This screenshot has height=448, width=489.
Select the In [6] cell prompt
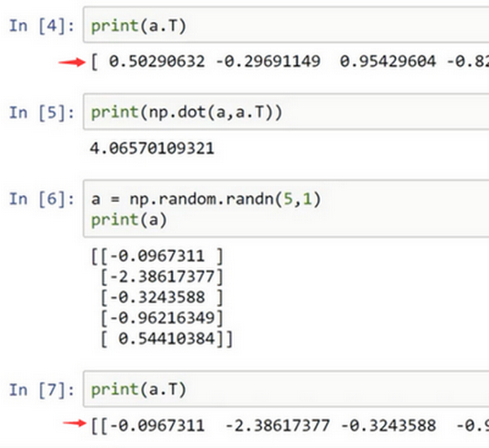[x=42, y=200]
